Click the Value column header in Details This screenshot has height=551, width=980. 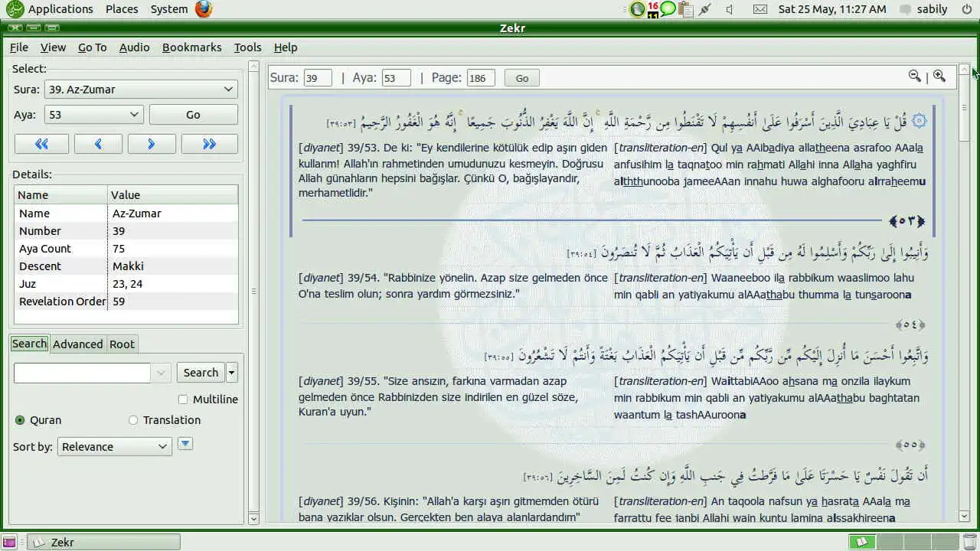[x=172, y=195]
